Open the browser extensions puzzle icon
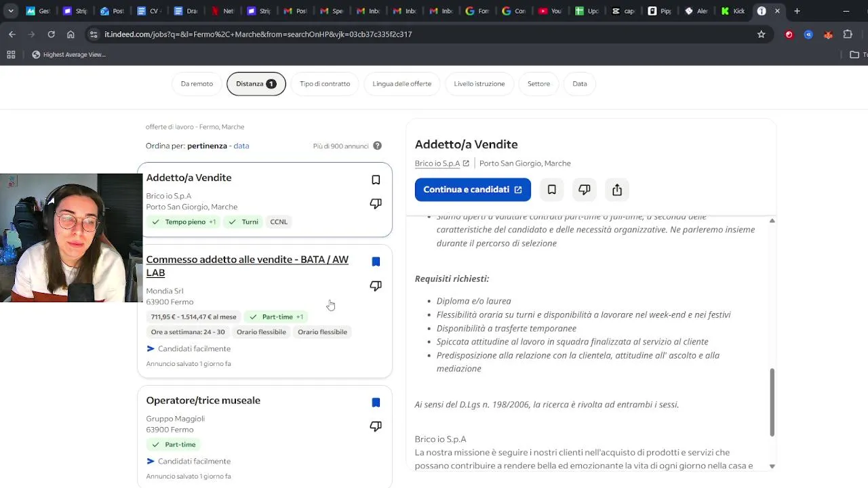The image size is (868, 488). click(848, 34)
